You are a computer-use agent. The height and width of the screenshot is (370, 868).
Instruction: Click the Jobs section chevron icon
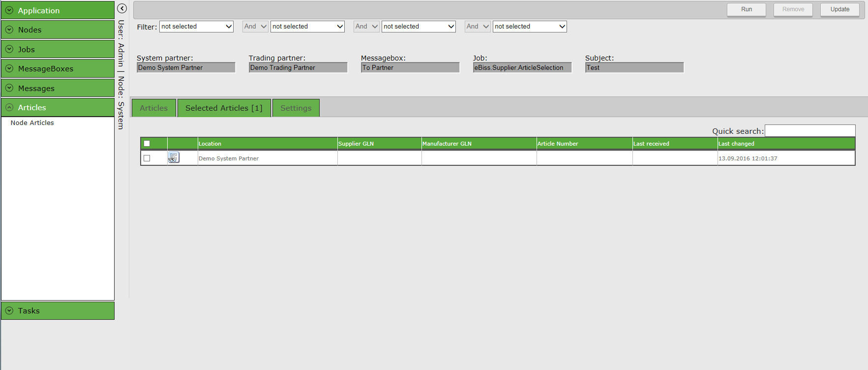click(9, 49)
